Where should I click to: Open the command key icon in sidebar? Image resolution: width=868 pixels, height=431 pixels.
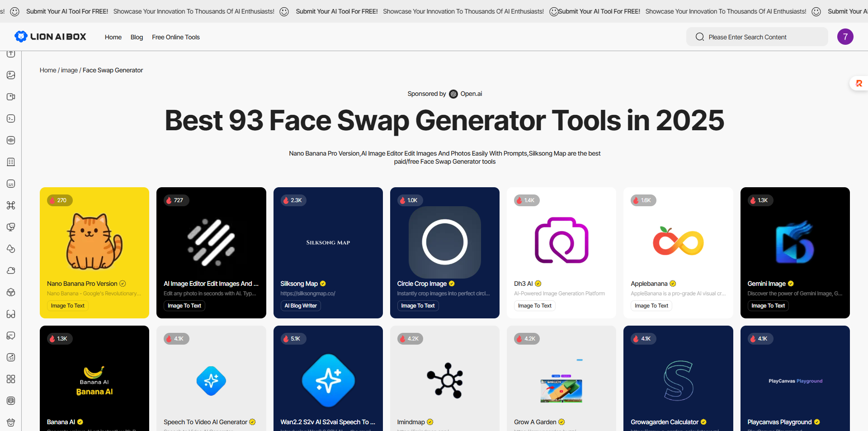point(11,205)
